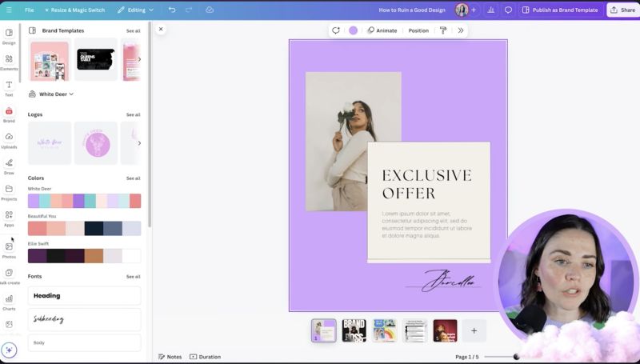Open the hamburger main menu

[x=9, y=10]
